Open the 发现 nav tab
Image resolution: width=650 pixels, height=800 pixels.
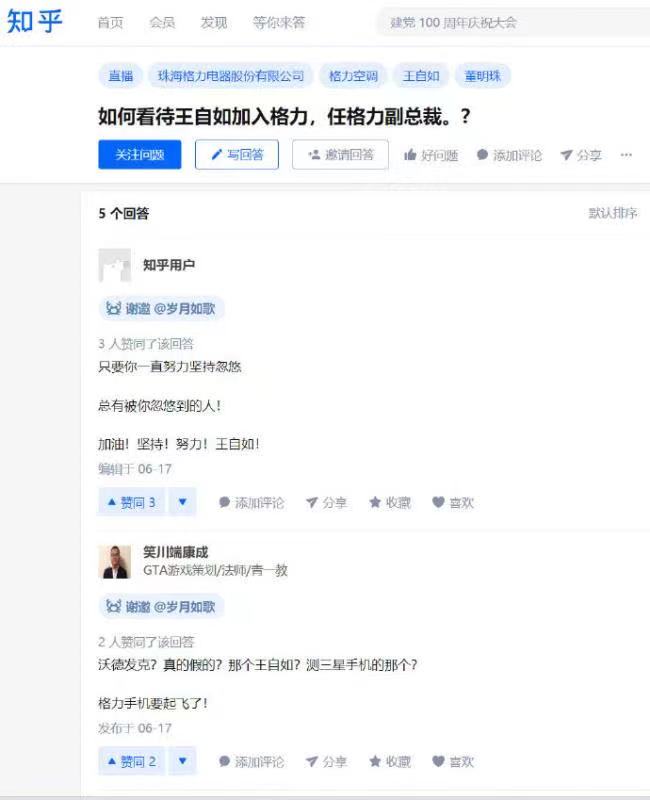(214, 22)
